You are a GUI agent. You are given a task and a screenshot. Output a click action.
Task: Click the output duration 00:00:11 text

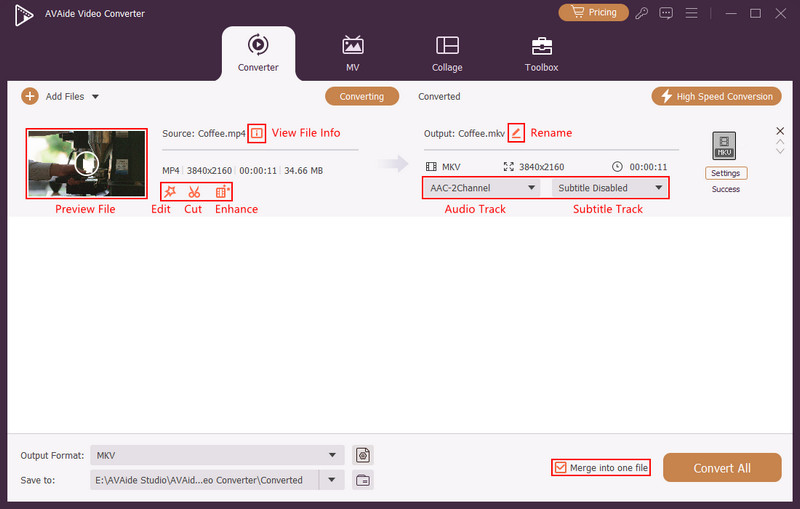point(648,167)
